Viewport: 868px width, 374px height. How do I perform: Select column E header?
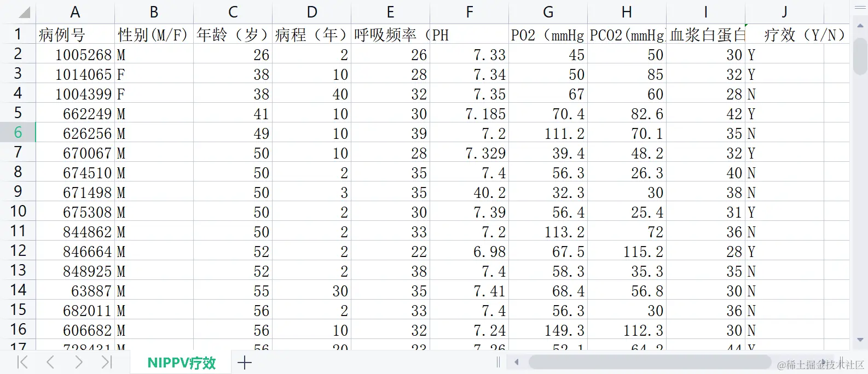(391, 12)
